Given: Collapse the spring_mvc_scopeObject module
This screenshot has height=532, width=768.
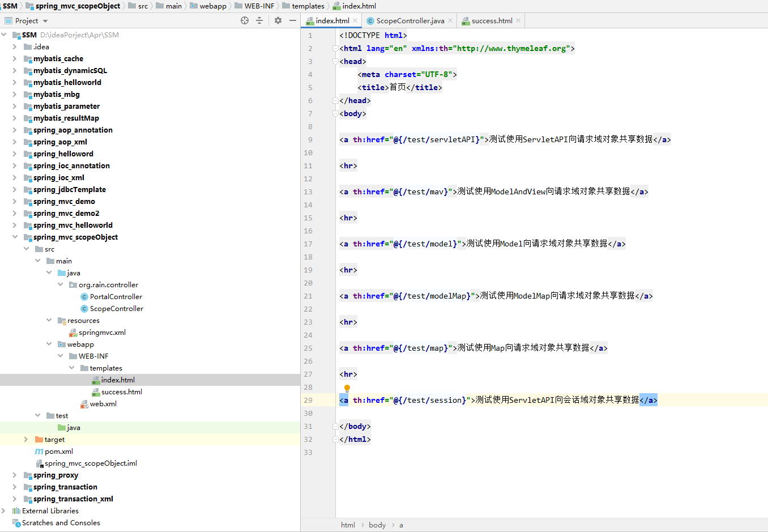Looking at the screenshot, I should tap(15, 237).
